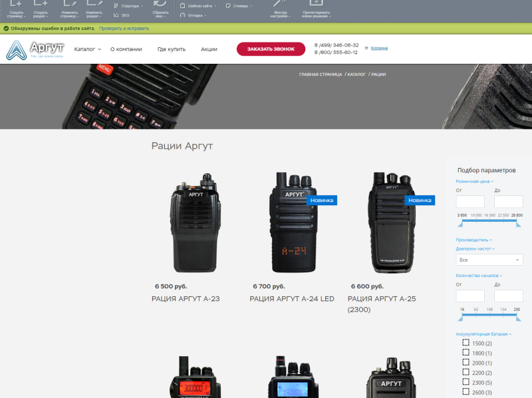Screen dimensions: 532x398
Task: Click the '6 700 руб.' price text
Action: click(x=269, y=286)
